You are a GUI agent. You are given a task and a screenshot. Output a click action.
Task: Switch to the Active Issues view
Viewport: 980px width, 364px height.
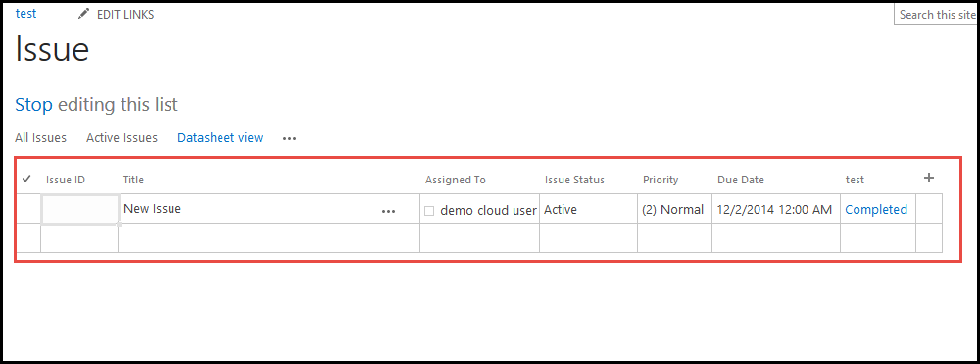tap(122, 138)
